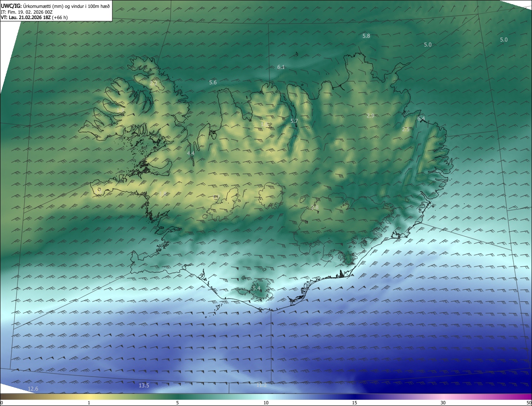
Task: Click the 5.8 value label on the map
Action: click(366, 36)
